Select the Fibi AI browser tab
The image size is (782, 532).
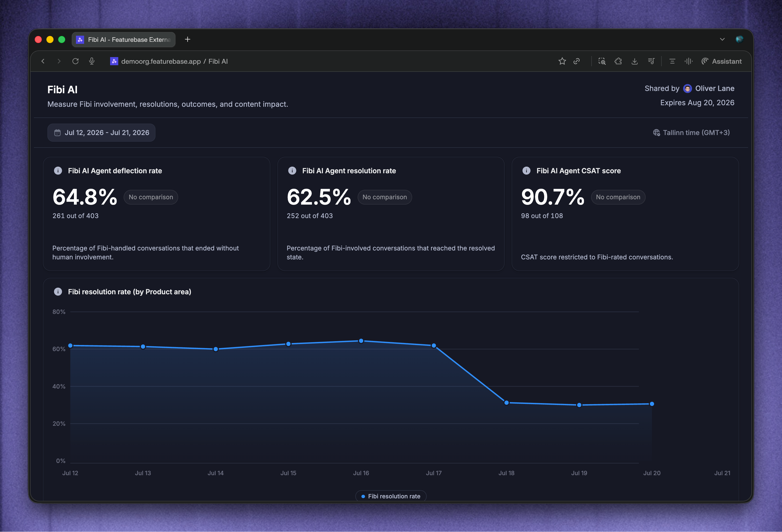point(123,40)
